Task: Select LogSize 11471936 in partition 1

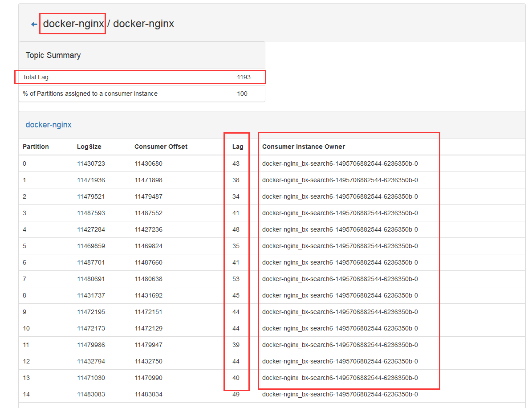Action: (x=91, y=180)
